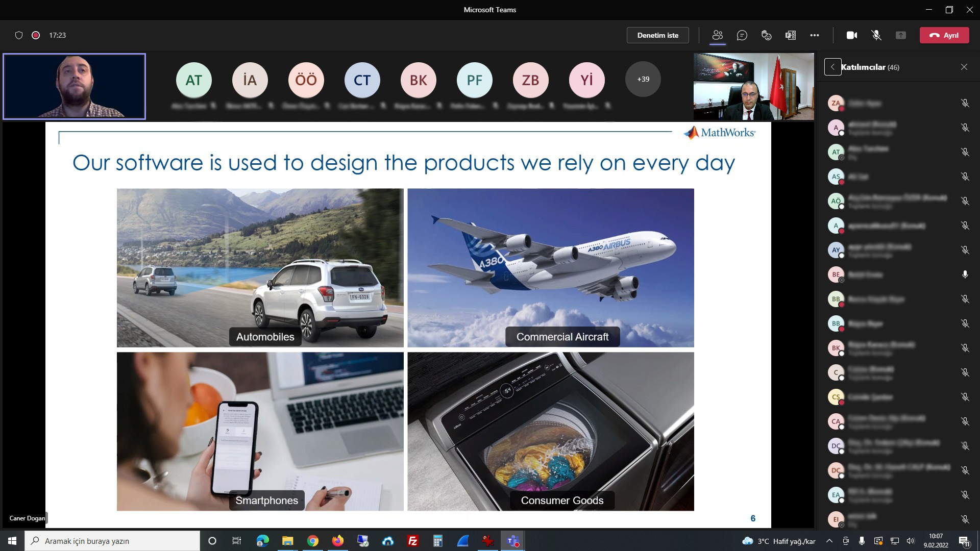Select the ZB participant avatar
This screenshot has width=980, height=551.
click(531, 80)
